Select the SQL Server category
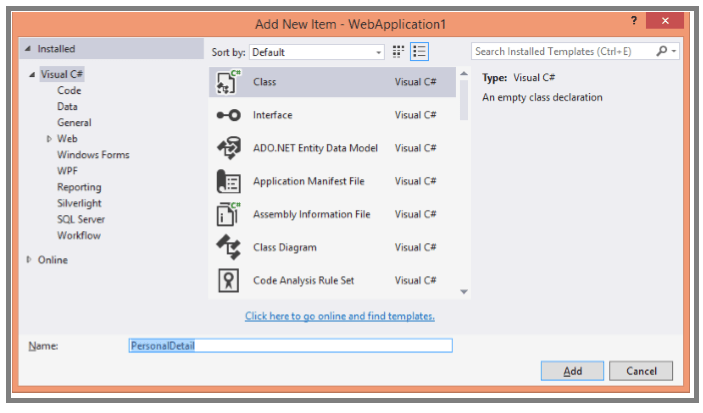This screenshot has width=703, height=413. tap(81, 220)
